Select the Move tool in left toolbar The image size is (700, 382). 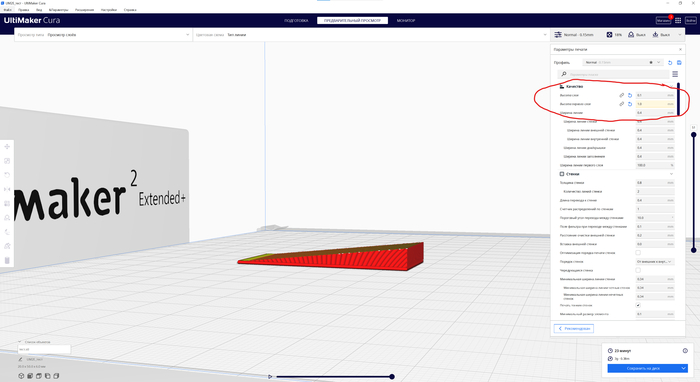coord(7,146)
